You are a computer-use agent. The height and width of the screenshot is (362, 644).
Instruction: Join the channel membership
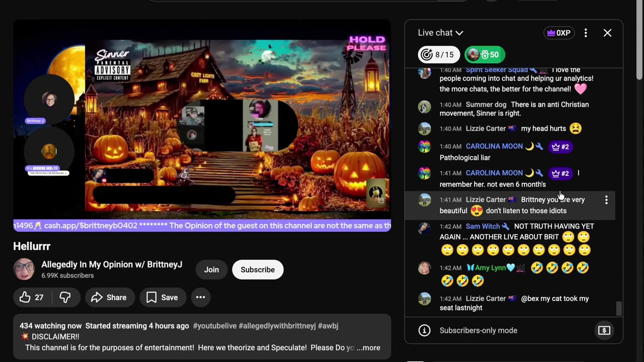point(211,269)
